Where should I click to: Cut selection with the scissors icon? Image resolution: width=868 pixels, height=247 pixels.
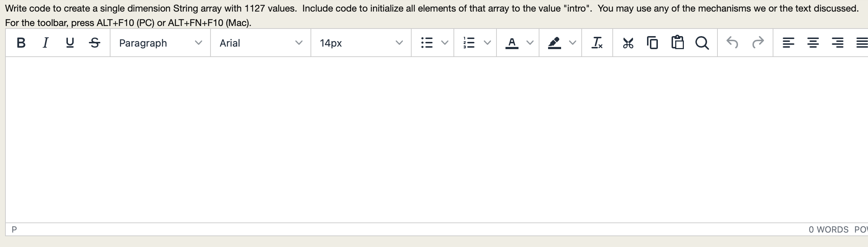[x=628, y=43]
